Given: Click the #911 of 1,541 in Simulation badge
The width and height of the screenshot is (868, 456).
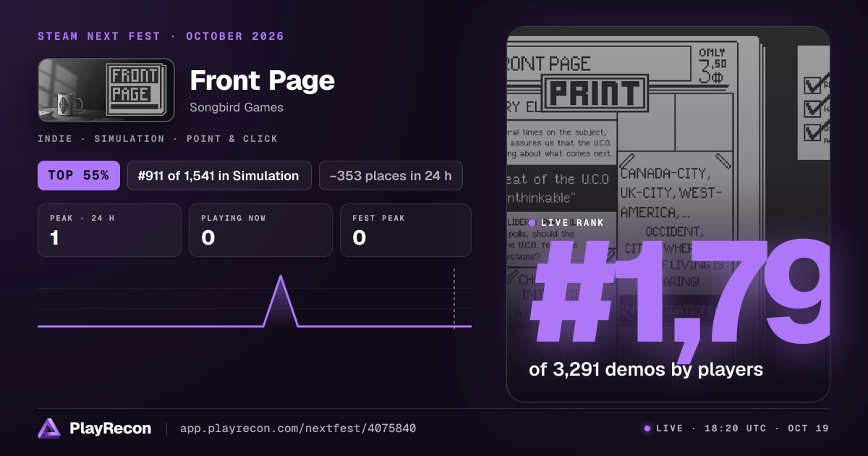Looking at the screenshot, I should coord(219,176).
